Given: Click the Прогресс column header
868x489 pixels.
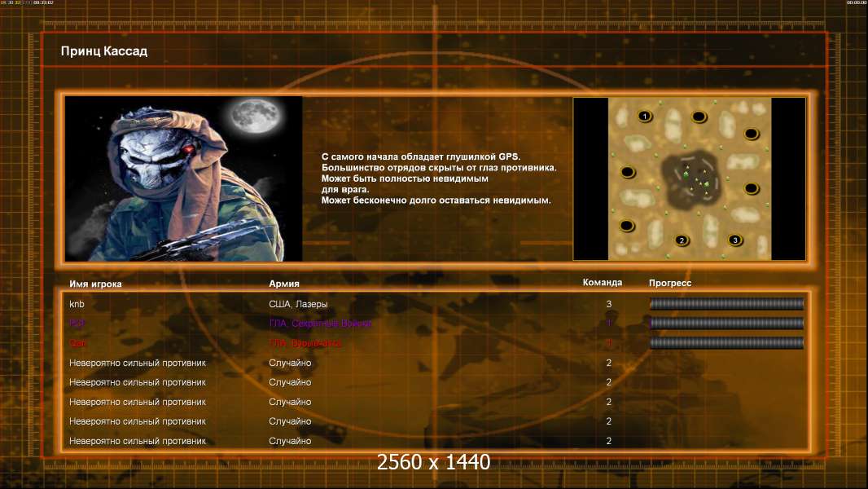Looking at the screenshot, I should 670,283.
